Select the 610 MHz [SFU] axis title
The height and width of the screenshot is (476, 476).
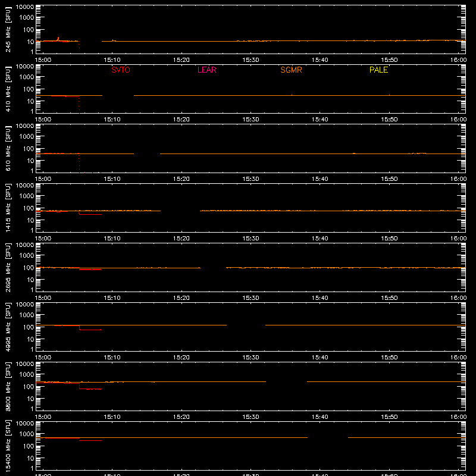pos(8,148)
